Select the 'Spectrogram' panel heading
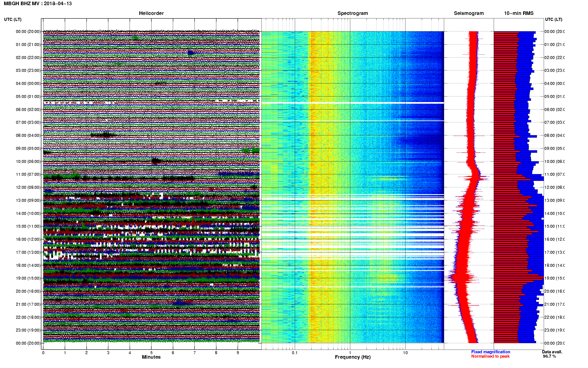This screenshot has height=368, width=588. click(x=353, y=13)
